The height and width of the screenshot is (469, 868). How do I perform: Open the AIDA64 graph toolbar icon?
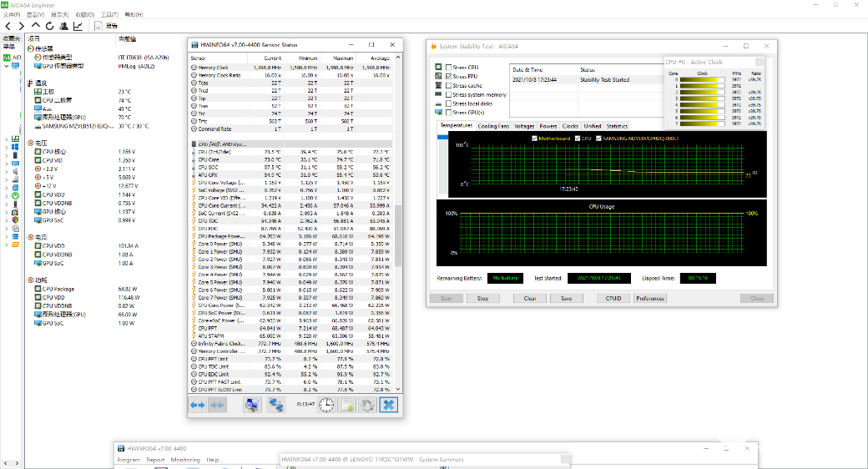coord(78,26)
